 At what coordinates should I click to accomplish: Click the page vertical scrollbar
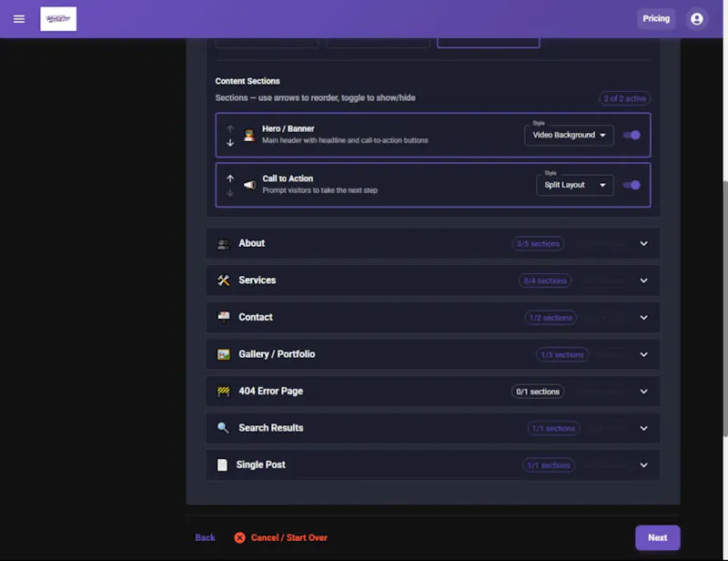click(724, 307)
